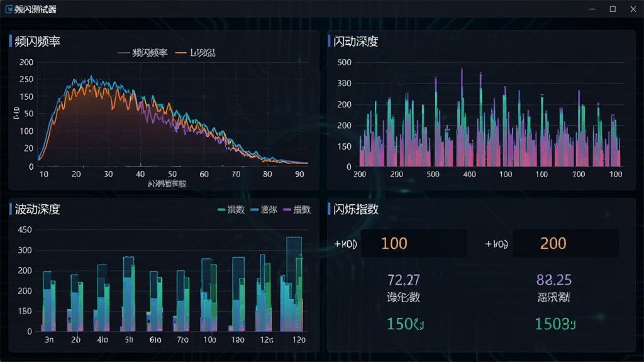Click the 380 y-axis label in 闪动深度
This screenshot has width=644, height=362.
click(x=344, y=84)
